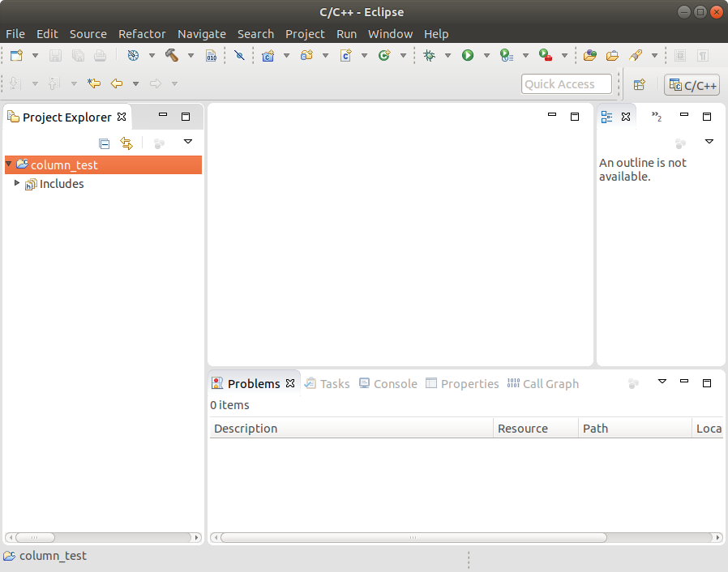Sort by the Path column header
Screen dimensions: 728x572
click(x=635, y=428)
